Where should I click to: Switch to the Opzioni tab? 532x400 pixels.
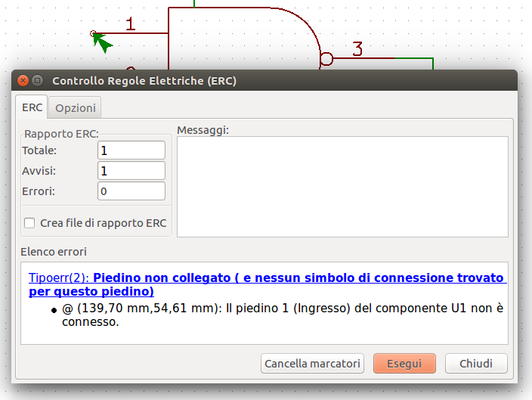(76, 108)
